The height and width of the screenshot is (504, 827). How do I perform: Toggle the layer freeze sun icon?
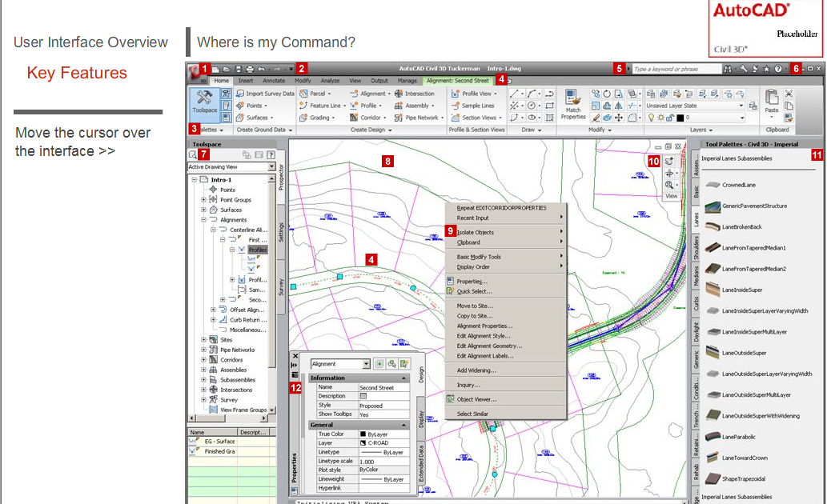(660, 118)
